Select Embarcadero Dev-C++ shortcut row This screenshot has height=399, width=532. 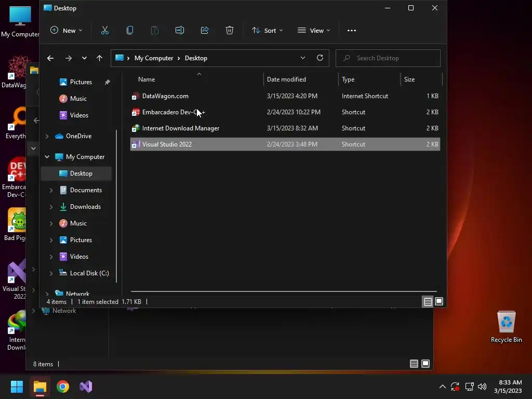[x=285, y=112]
